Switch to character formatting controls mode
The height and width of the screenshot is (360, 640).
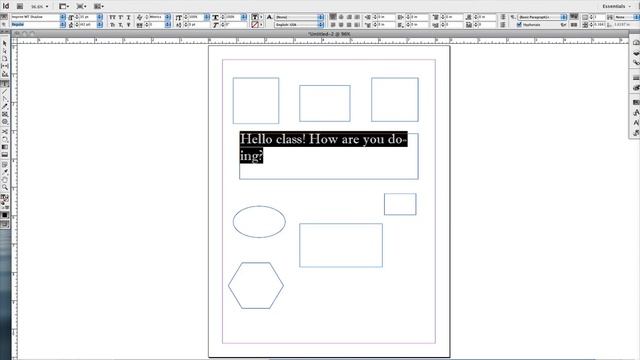tap(4, 17)
